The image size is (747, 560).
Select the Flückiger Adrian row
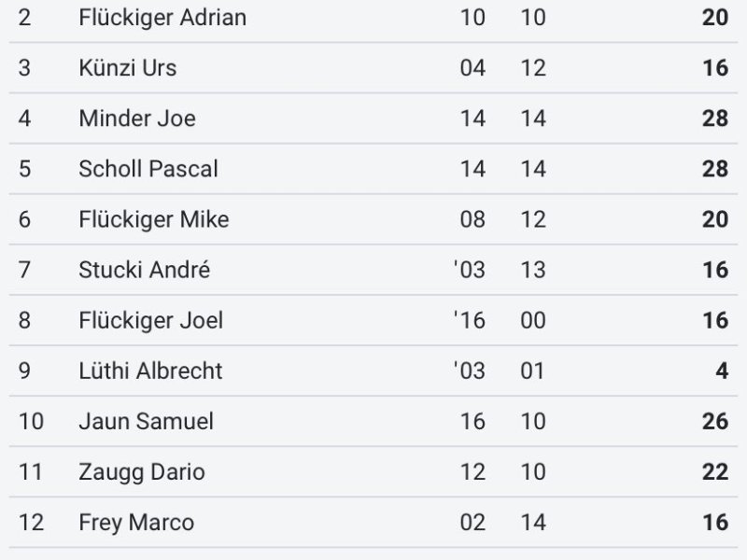pos(373,18)
